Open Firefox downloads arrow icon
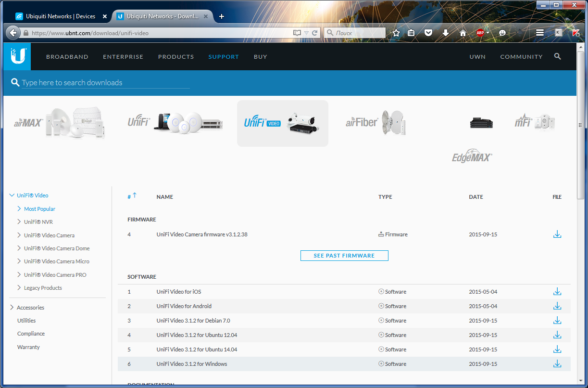 (x=446, y=33)
